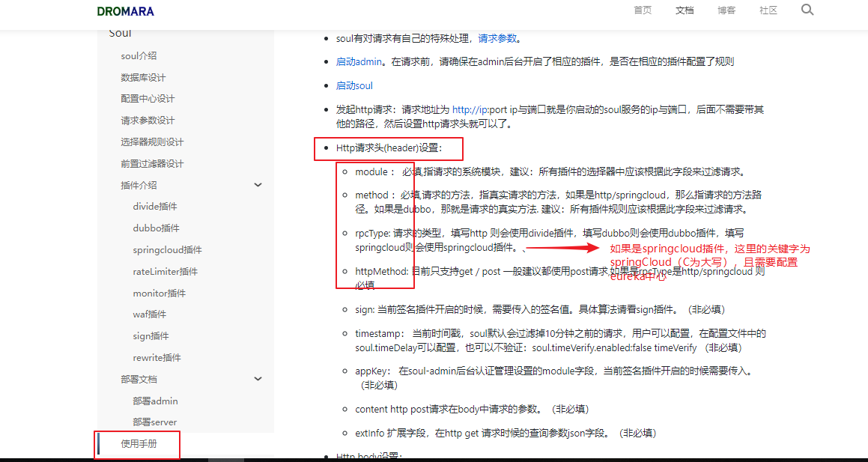868x462 pixels.
Task: Select 部署文档 sidebar heading
Action: click(x=139, y=380)
